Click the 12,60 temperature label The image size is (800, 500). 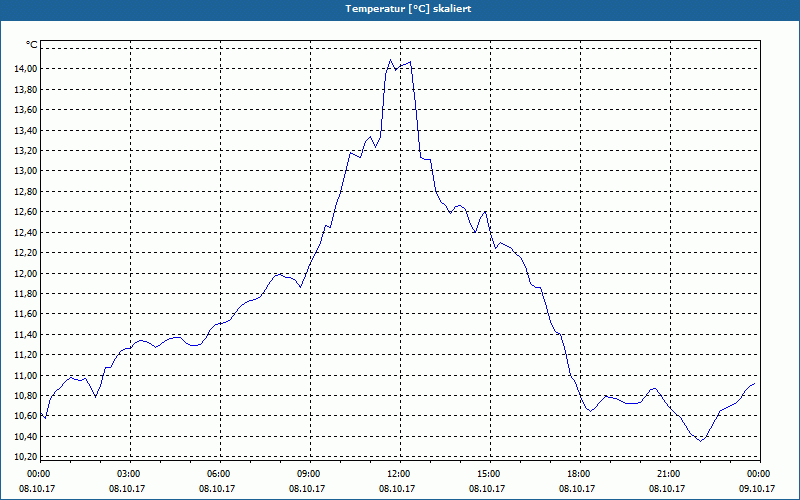(25, 212)
